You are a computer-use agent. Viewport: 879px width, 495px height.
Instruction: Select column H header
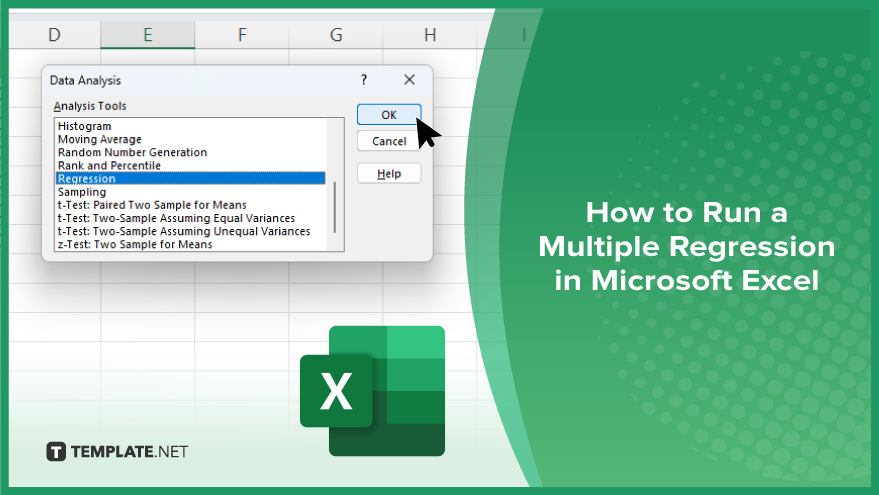[x=430, y=35]
